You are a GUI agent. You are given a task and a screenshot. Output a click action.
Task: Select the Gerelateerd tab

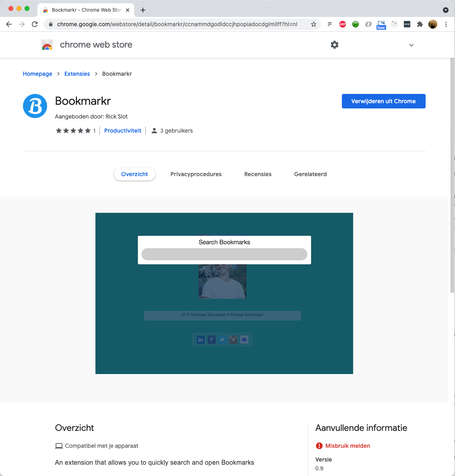pyautogui.click(x=310, y=174)
